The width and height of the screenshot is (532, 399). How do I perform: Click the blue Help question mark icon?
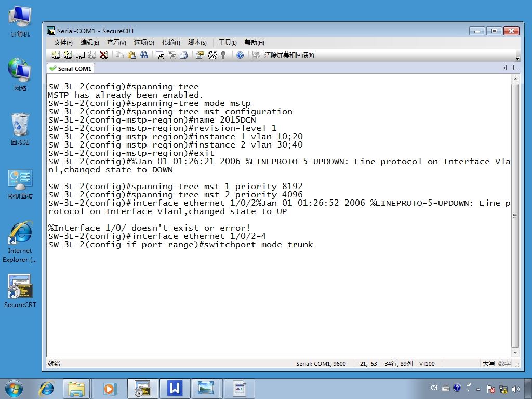coord(240,55)
